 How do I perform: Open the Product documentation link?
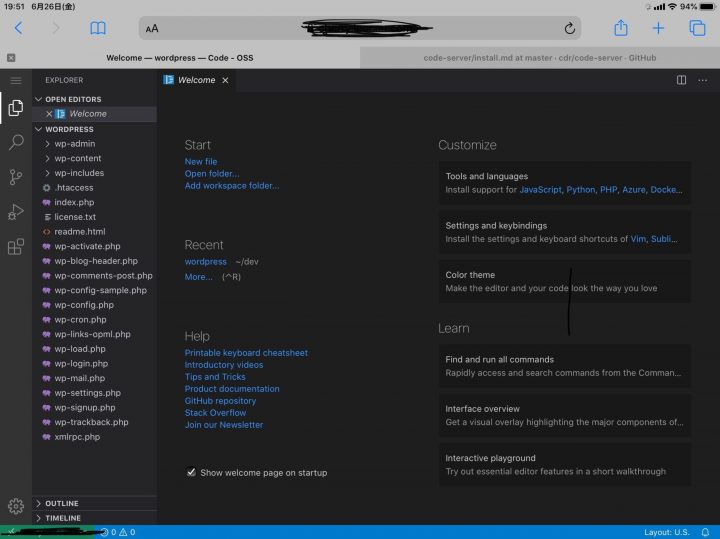(232, 388)
